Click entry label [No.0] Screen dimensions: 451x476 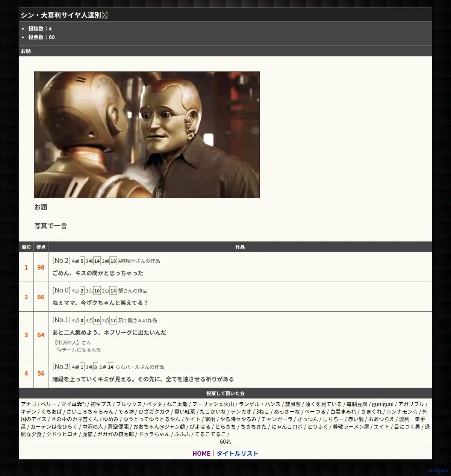61,290
